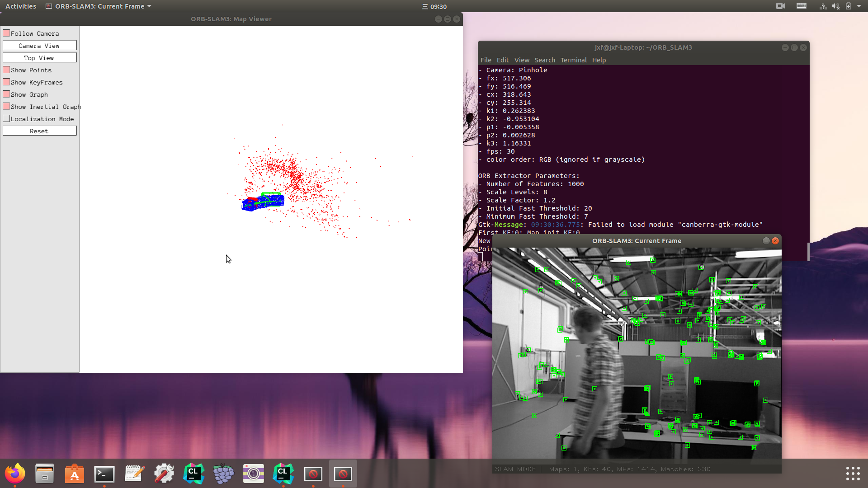This screenshot has width=868, height=488.
Task: Select the View menu in terminal
Action: 521,60
